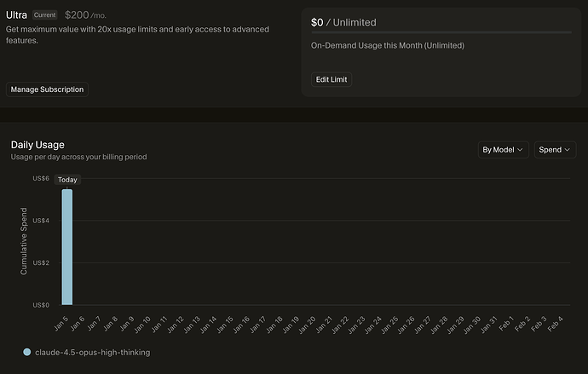The height and width of the screenshot is (374, 588).
Task: Open the By Model dropdown
Action: pyautogui.click(x=504, y=150)
